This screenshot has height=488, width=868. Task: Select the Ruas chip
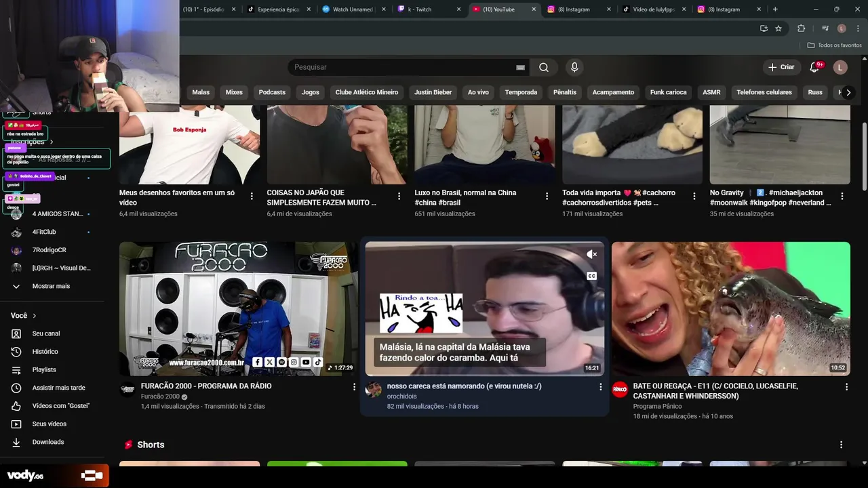[815, 92]
